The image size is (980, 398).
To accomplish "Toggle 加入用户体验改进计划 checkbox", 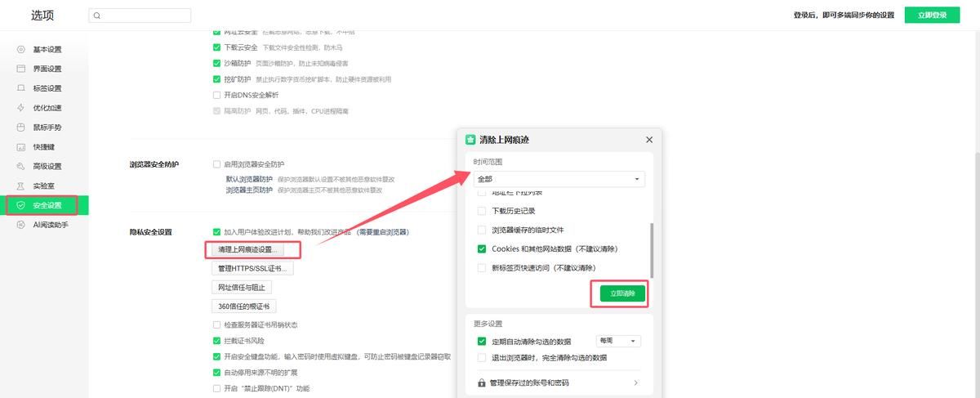I will 216,232.
